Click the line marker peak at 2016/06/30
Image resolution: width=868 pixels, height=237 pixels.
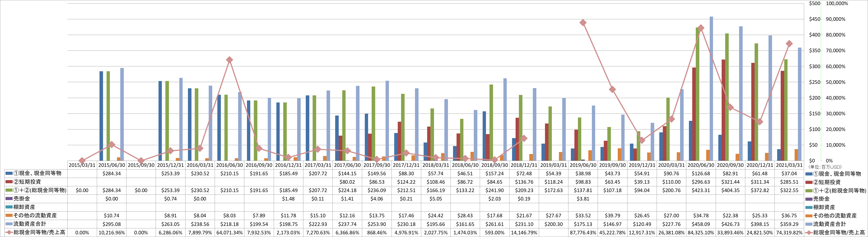(229, 60)
